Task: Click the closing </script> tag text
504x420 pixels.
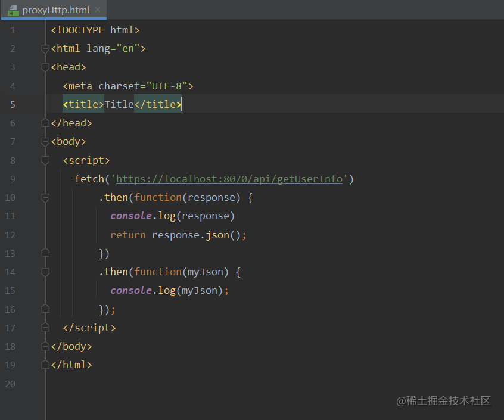Action: 89,328
